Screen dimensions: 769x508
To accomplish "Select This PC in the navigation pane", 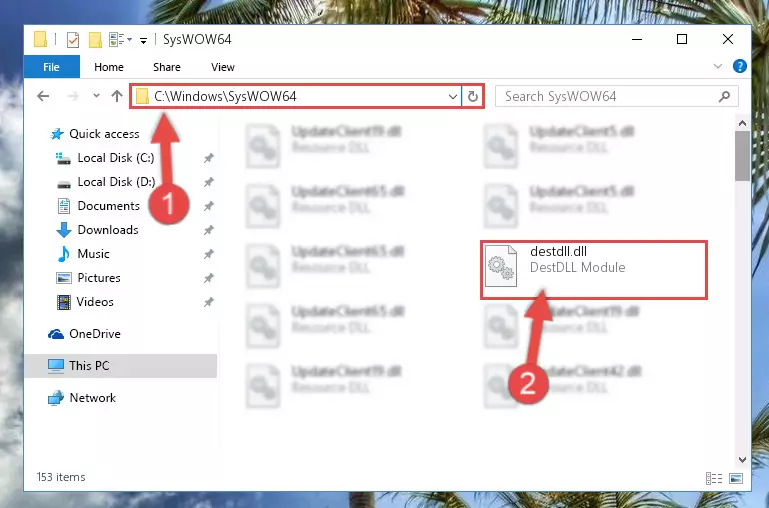I will tap(120, 366).
